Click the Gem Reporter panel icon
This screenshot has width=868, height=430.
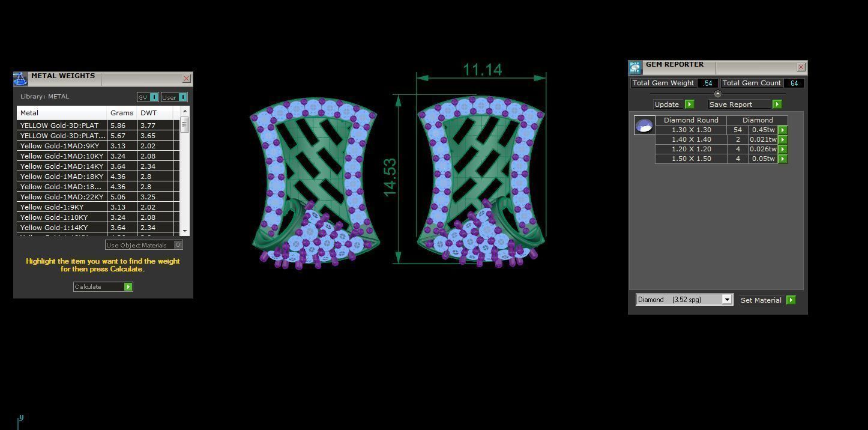coord(635,67)
